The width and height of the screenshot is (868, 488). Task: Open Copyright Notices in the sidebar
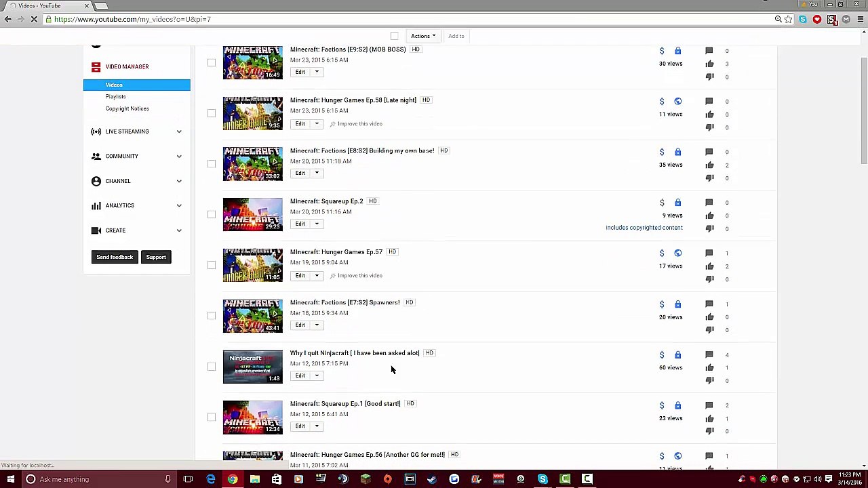click(127, 108)
